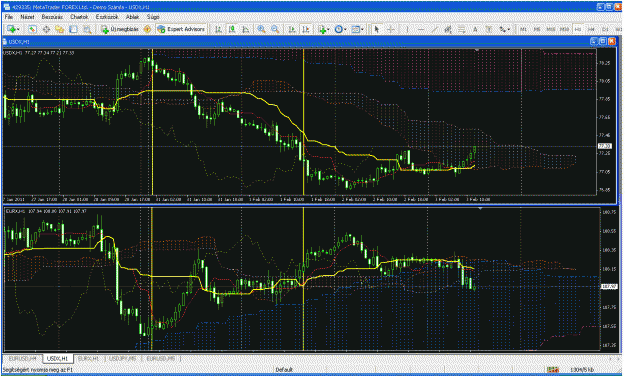
Task: Click the connection status bars icon
Action: tap(552, 370)
